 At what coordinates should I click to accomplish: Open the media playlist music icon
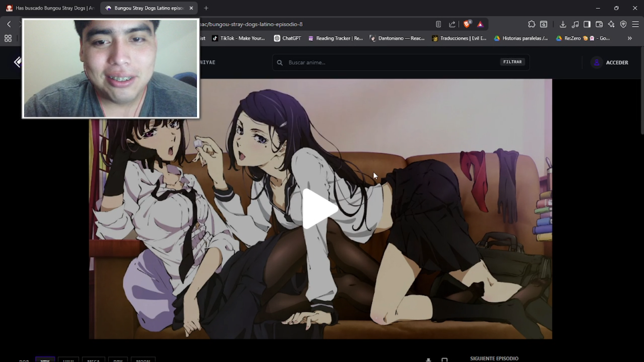coord(575,24)
